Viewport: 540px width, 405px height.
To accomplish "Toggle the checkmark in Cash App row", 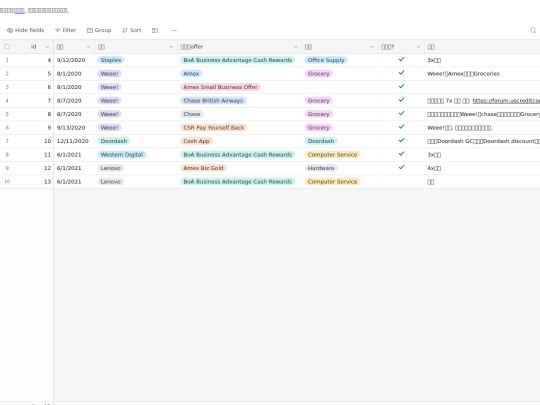I will pyautogui.click(x=401, y=140).
